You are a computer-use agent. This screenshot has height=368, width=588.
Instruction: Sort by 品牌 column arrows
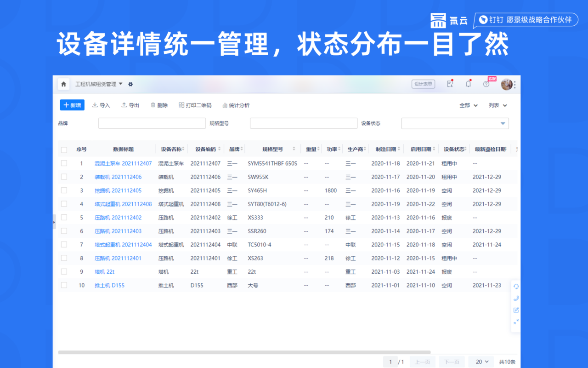click(242, 149)
